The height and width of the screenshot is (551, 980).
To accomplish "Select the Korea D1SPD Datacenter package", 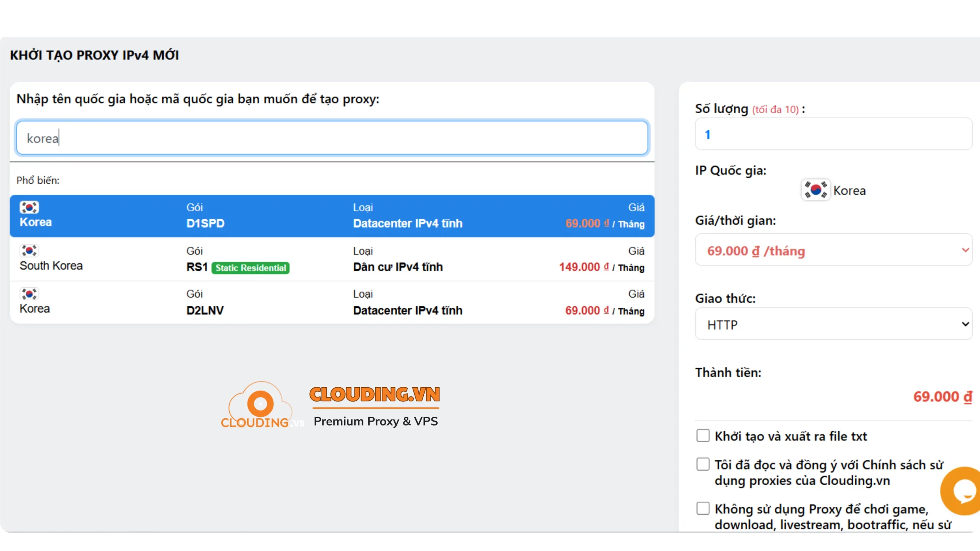I will (x=332, y=216).
